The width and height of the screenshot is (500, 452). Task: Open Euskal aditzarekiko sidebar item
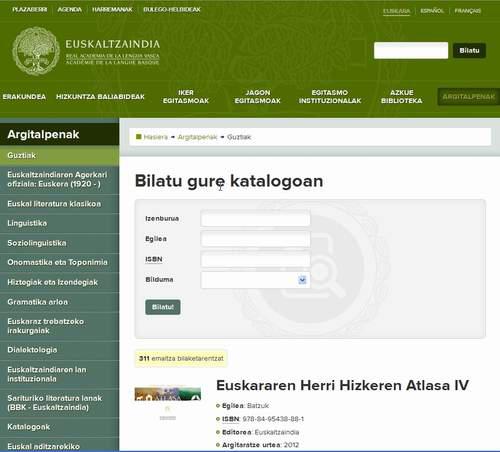coord(59,445)
